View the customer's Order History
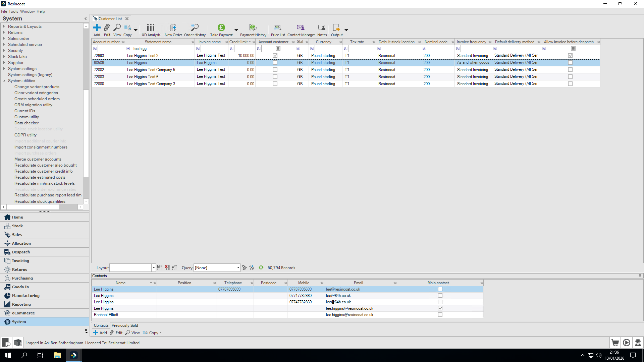Image resolution: width=644 pixels, height=362 pixels. (x=195, y=30)
